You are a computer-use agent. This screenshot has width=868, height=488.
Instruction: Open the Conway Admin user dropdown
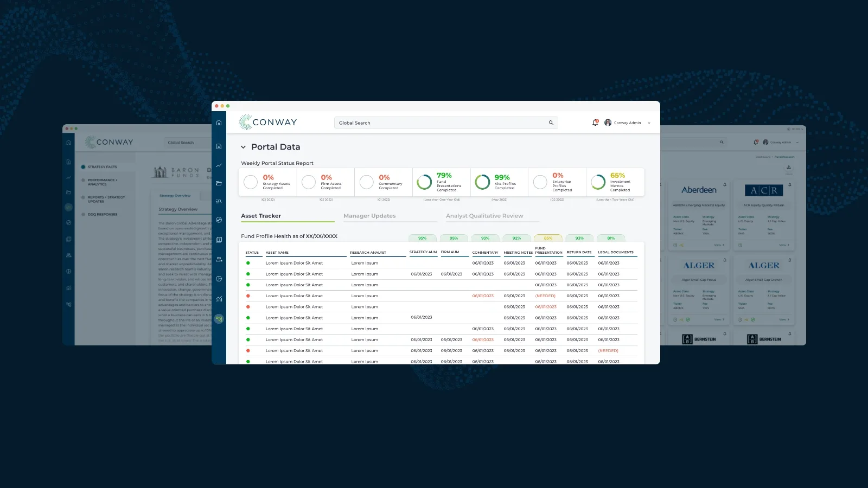tap(649, 123)
